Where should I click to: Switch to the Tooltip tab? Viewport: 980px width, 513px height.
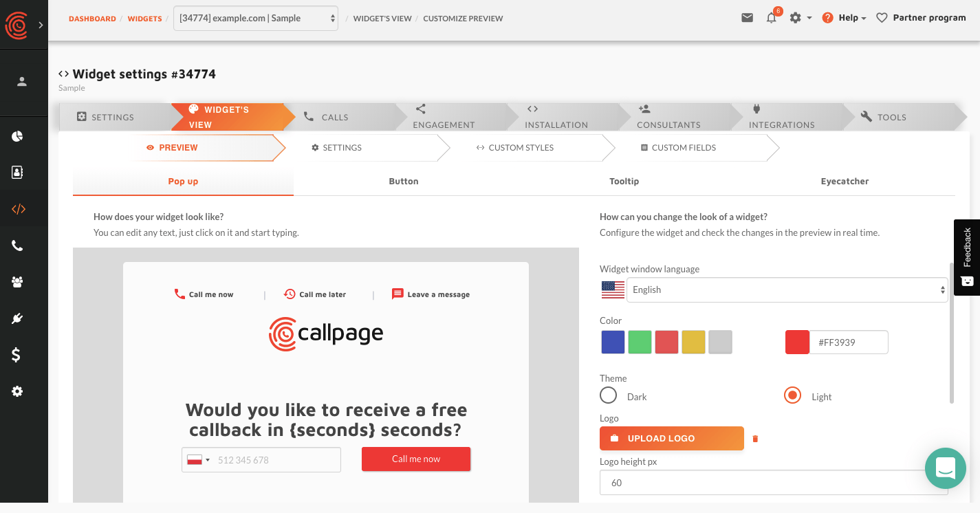coord(624,182)
